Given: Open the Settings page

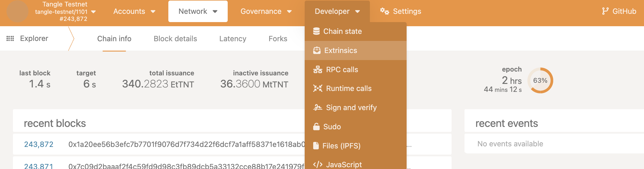Looking at the screenshot, I should 401,11.
